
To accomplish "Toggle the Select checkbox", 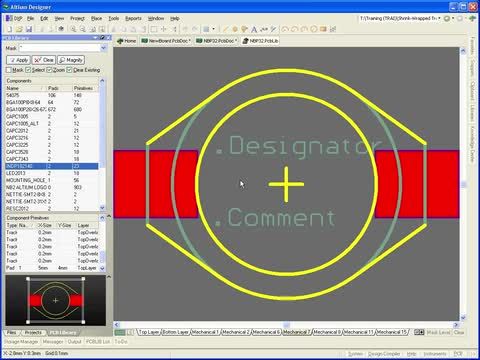I will 28,70.
